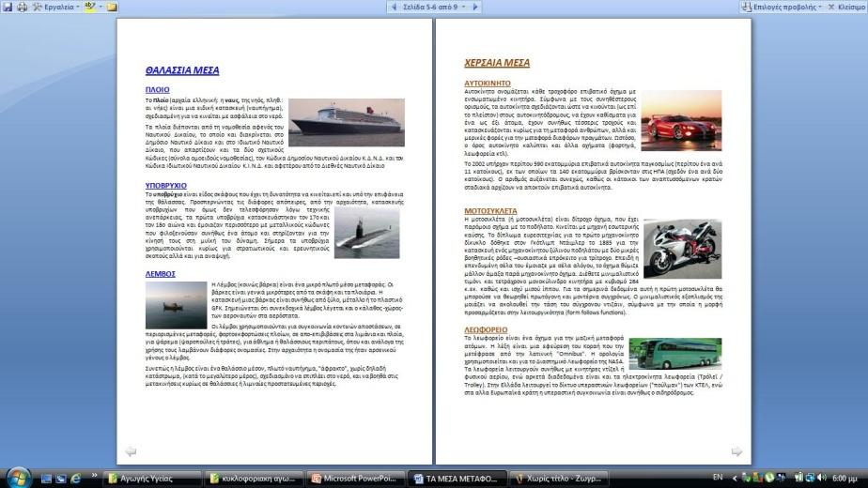Click the green bus picture
The height and width of the screenshot is (488, 868).
(x=674, y=354)
